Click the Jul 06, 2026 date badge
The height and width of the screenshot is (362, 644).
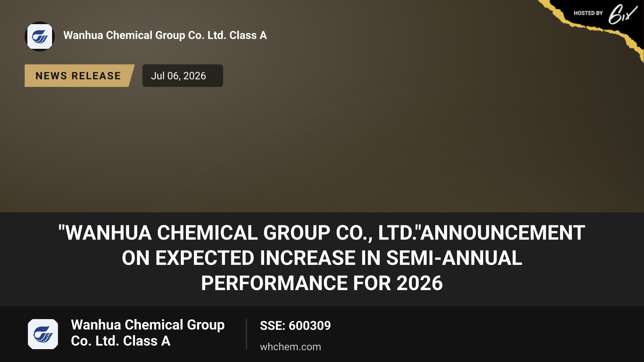[x=182, y=76]
